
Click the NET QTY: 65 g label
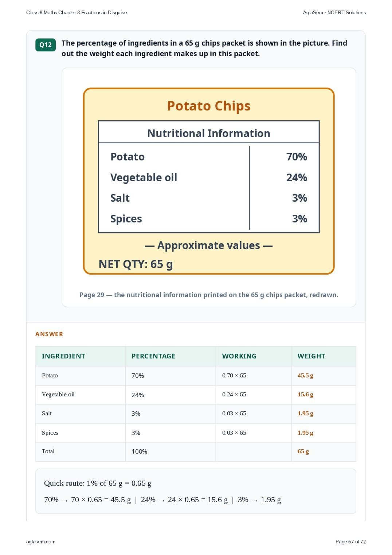[x=136, y=264]
